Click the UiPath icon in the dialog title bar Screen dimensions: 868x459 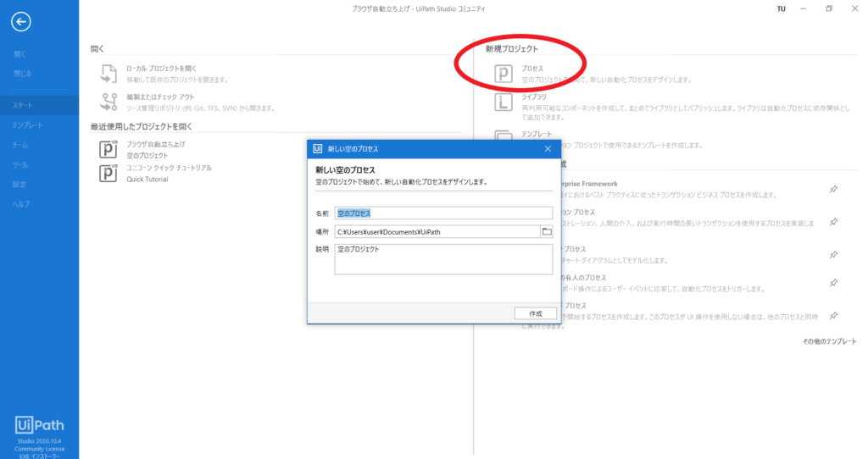tap(318, 149)
